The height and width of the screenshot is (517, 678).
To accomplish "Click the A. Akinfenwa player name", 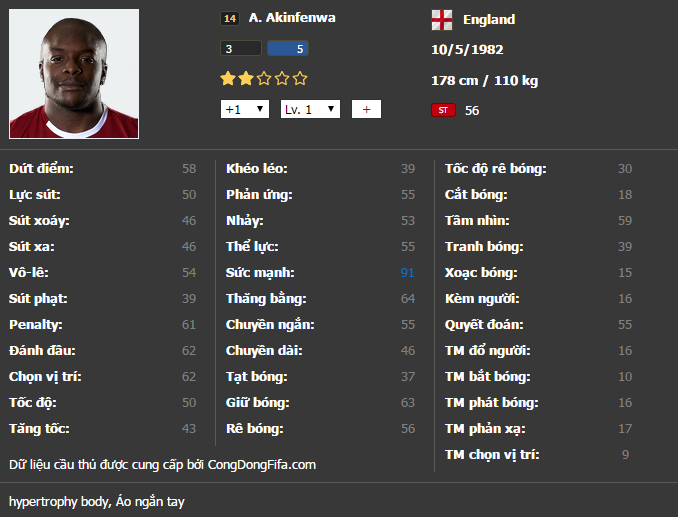I will 292,18.
